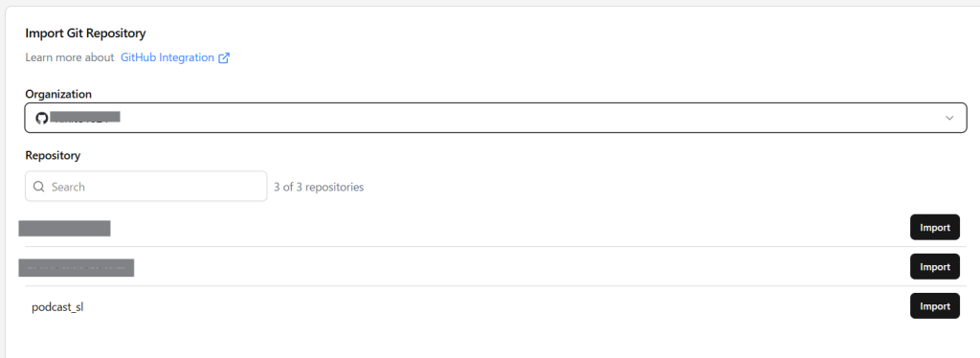Expand the Organization dropdown chevron arrow

click(x=949, y=118)
